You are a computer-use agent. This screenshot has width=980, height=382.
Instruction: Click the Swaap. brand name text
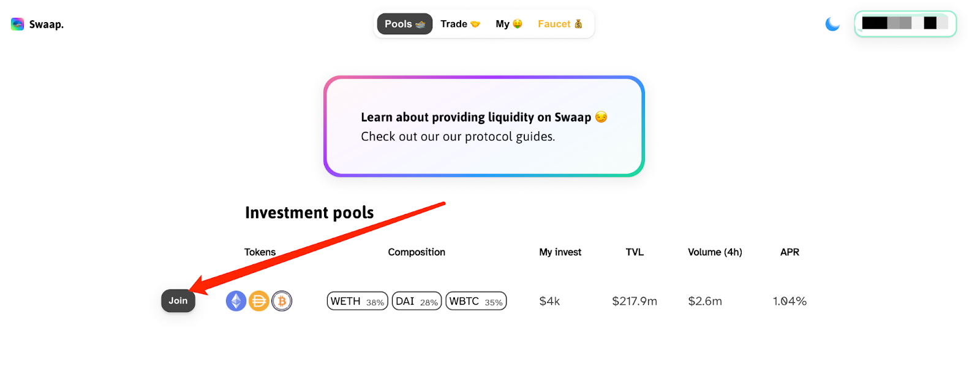tap(47, 25)
